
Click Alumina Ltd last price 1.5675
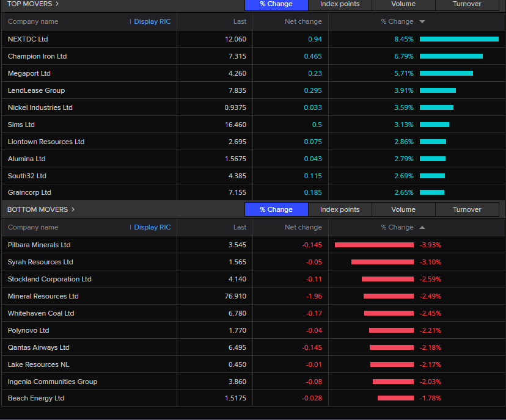coord(235,159)
